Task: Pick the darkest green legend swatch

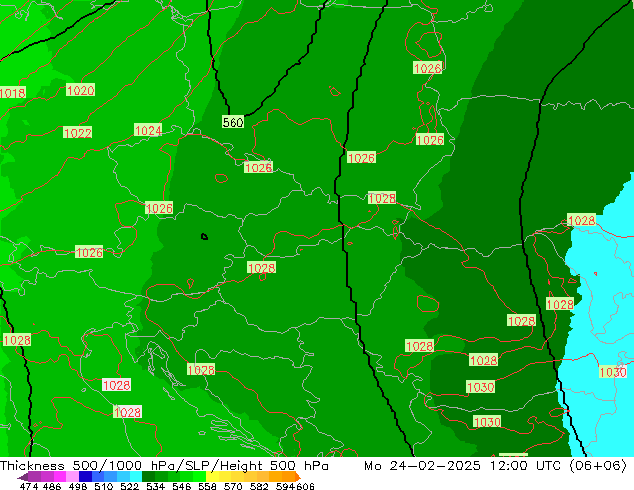Action: [148, 476]
